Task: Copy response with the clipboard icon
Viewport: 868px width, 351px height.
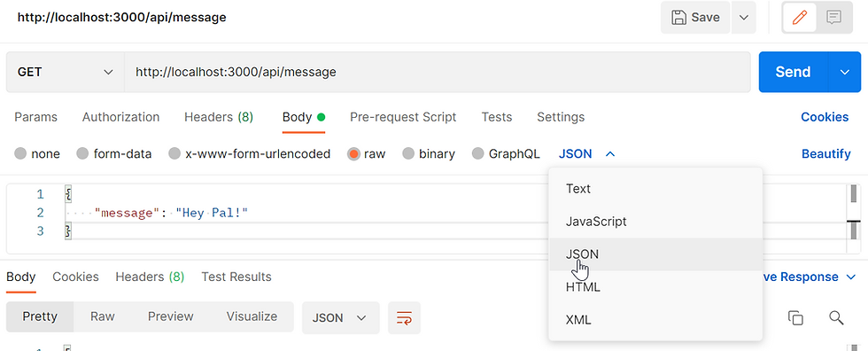Action: pos(795,318)
